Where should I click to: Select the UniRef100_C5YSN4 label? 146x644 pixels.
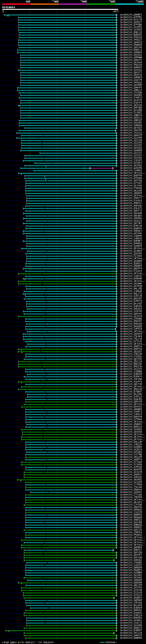pyautogui.click(x=131, y=93)
